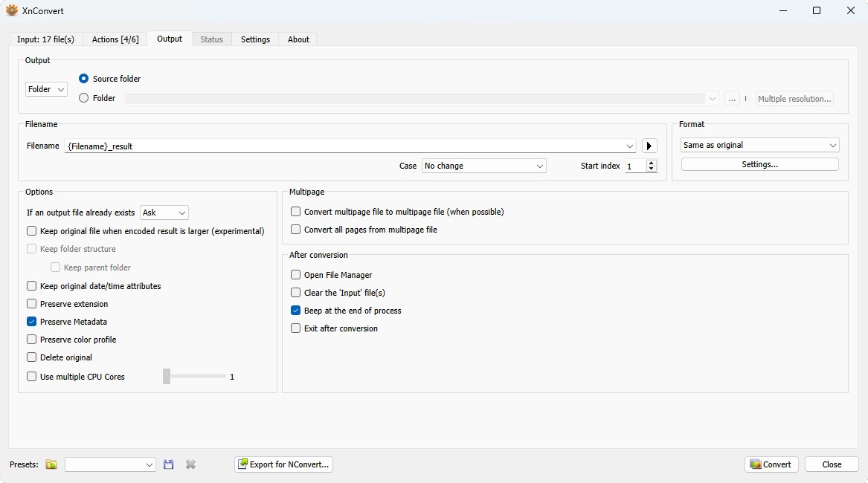Enable Preserve color profile
The width and height of the screenshot is (868, 483).
tap(31, 339)
